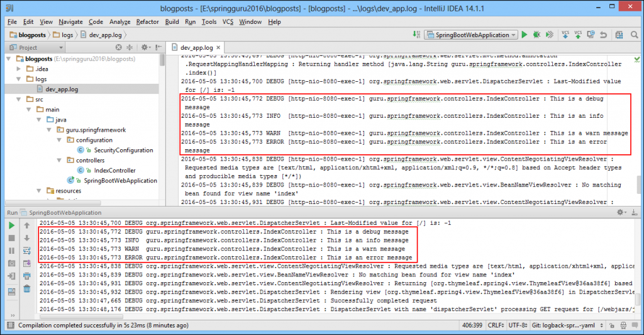
Task: Open the Git branch logback-spr...-yaml widget
Action: pos(568,325)
